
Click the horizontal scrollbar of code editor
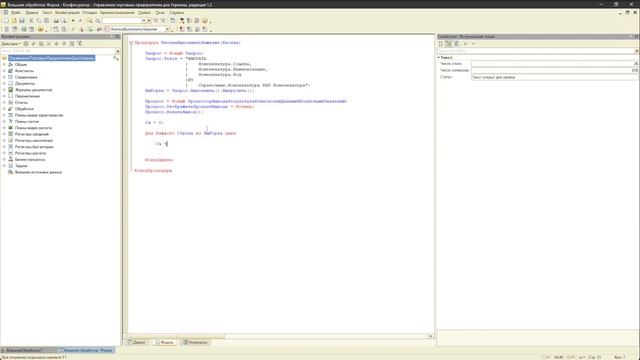tap(176, 336)
